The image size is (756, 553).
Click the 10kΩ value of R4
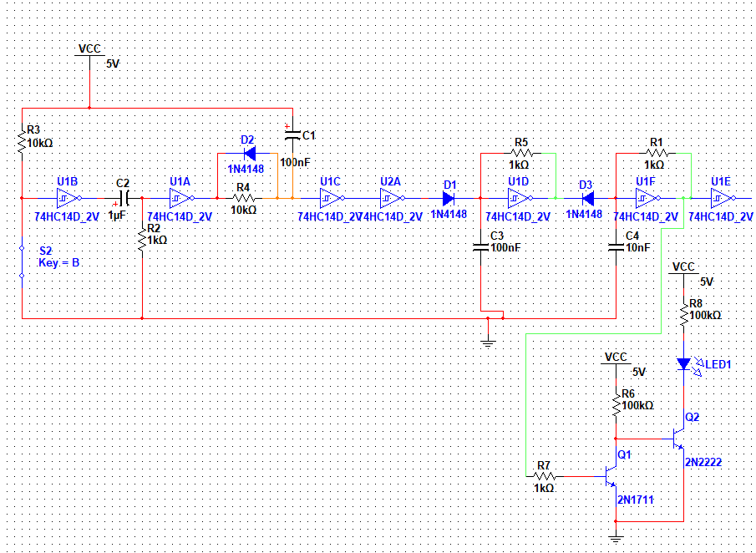click(244, 211)
